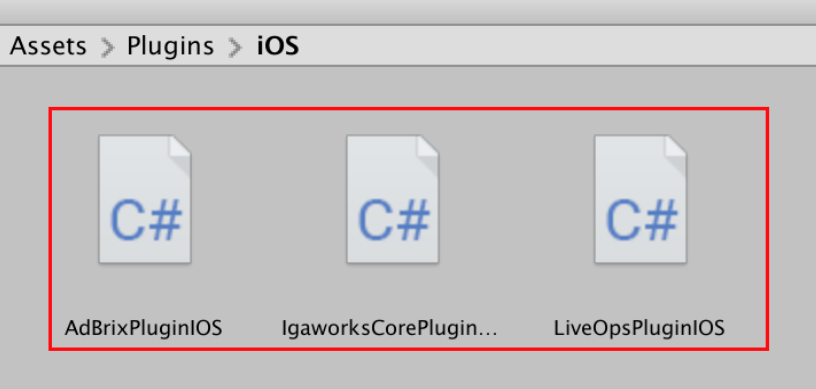This screenshot has height=389, width=816.
Task: Click empty breadcrumb bar space right of iOS
Action: point(557,46)
